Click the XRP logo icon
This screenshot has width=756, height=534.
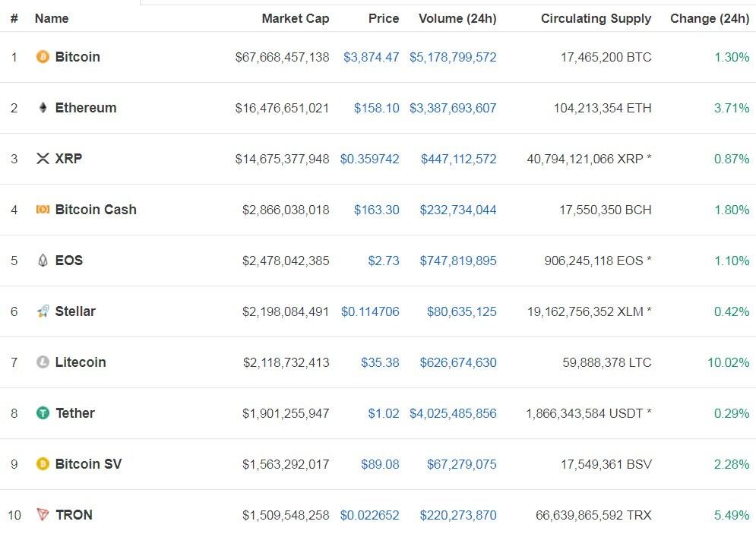(43, 159)
